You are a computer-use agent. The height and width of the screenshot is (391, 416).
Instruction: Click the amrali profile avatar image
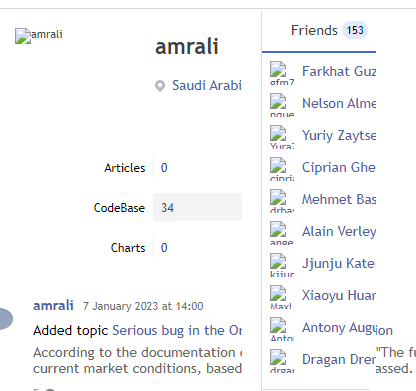coord(38,35)
